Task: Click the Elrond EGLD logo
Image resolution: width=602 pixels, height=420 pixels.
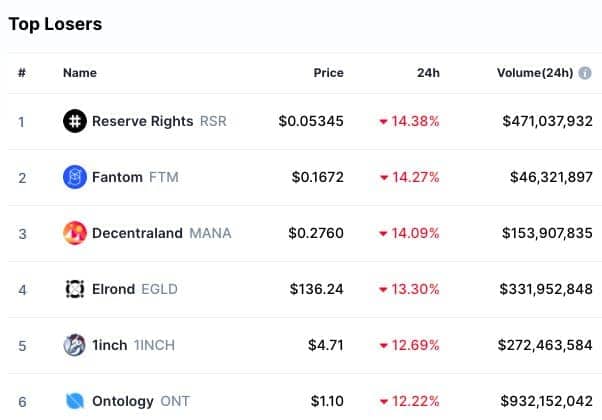Action: (x=74, y=289)
